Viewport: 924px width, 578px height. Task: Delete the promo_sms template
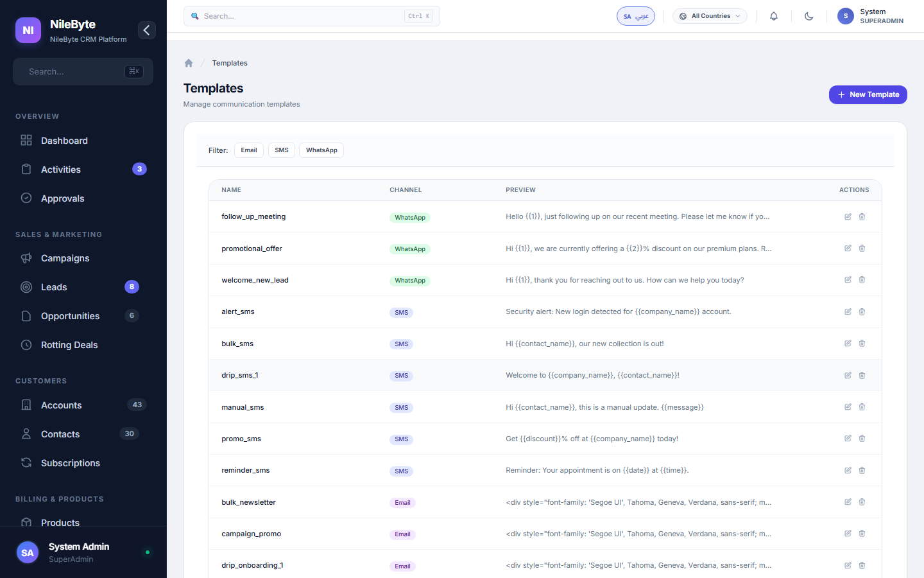(x=862, y=439)
